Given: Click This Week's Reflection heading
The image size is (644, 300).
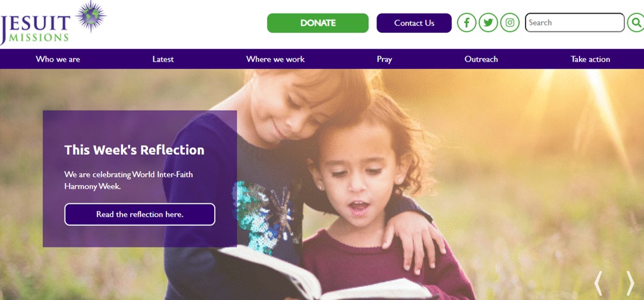Looking at the screenshot, I should point(134,150).
